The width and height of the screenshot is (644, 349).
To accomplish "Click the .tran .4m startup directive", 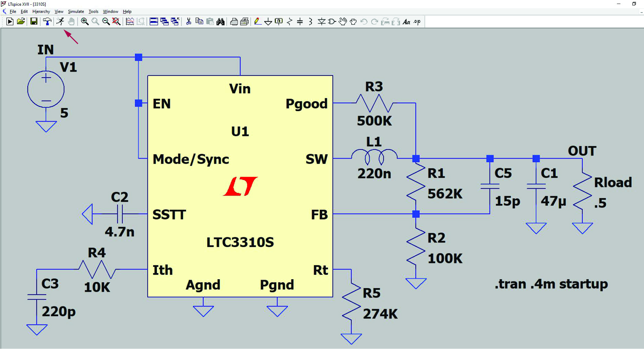I will click(551, 284).
